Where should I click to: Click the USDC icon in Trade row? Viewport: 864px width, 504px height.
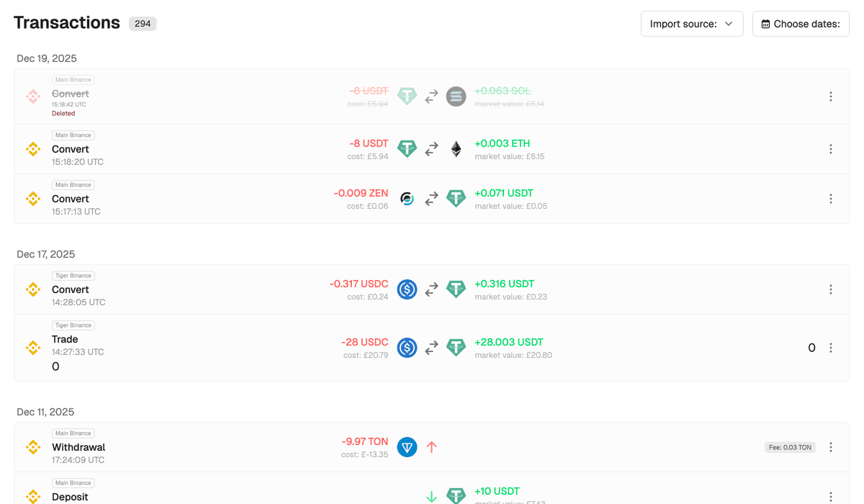[x=407, y=348]
